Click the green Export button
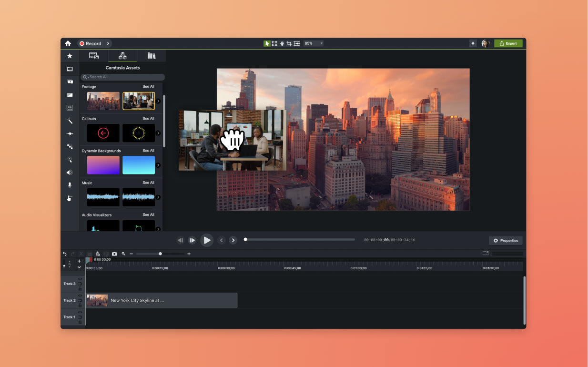588x367 pixels. 508,43
